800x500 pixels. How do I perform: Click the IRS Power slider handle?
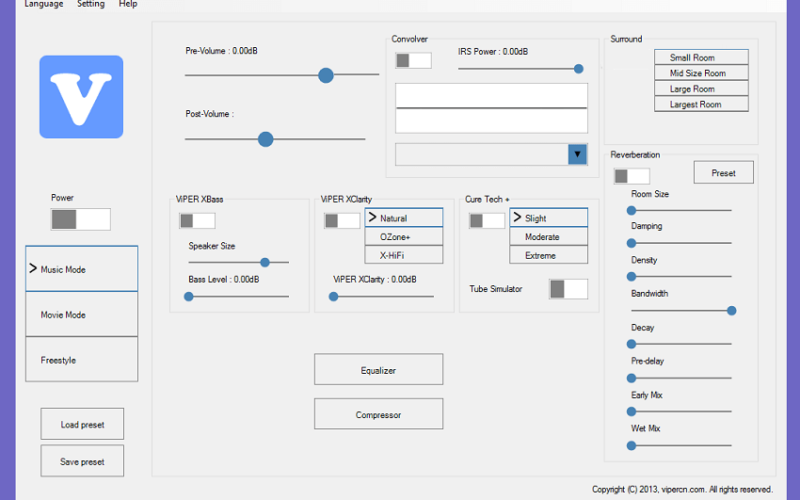pos(579,69)
